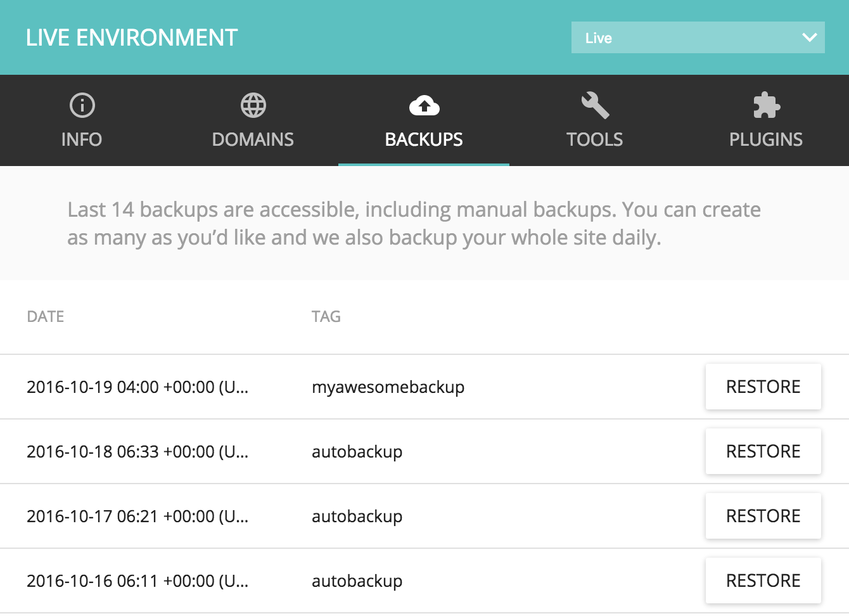Select the tag myawesomebackup
849x616 pixels.
[x=388, y=387]
